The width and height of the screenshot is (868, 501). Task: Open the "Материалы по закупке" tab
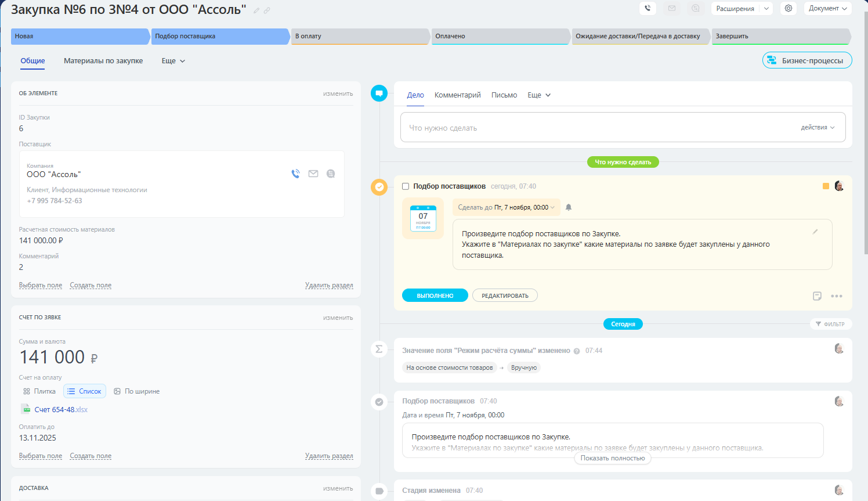[103, 61]
